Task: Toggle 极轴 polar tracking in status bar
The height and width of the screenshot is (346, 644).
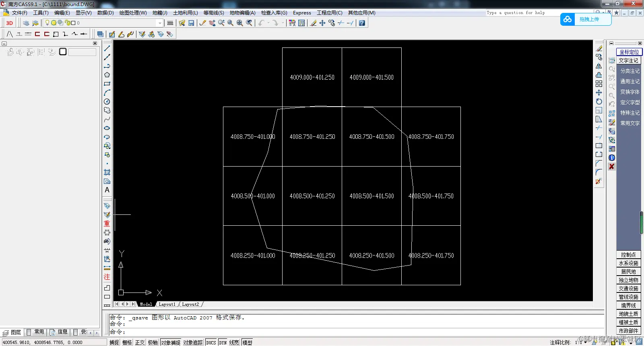Action: 153,342
